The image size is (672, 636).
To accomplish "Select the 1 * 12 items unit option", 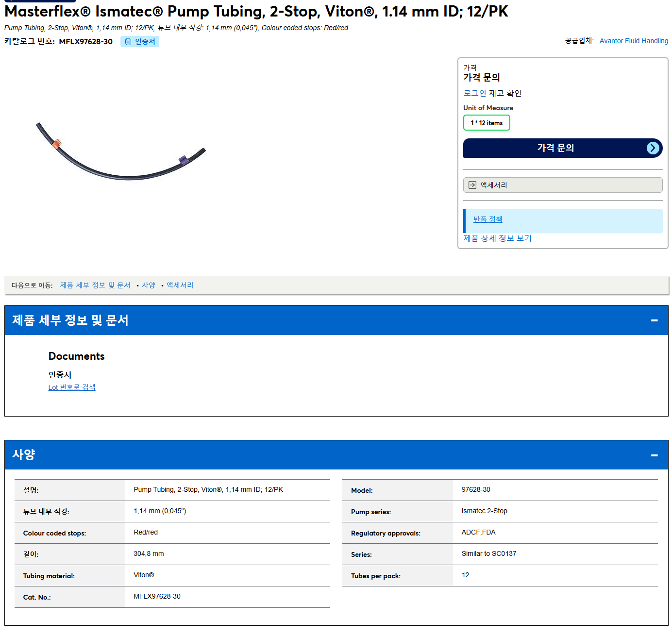I will point(487,123).
